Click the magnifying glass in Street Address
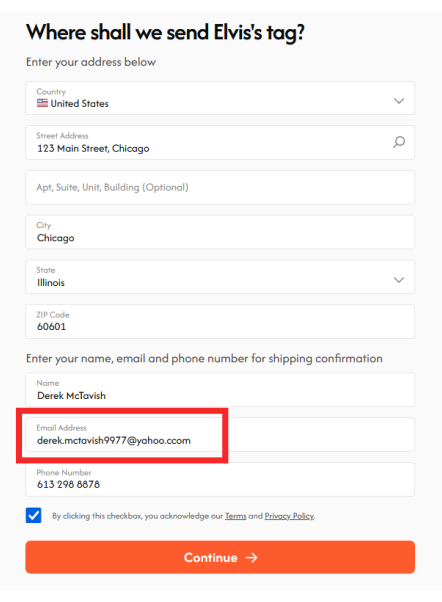 coord(399,142)
